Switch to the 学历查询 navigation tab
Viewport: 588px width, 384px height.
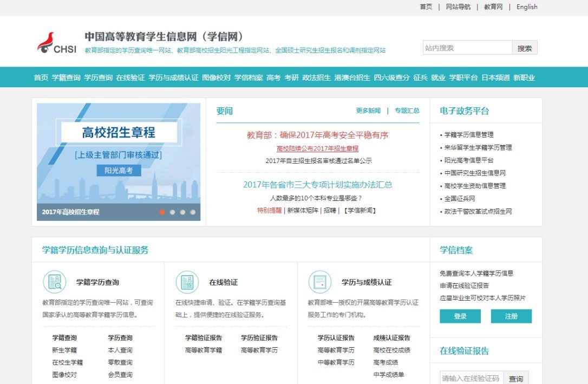tap(99, 78)
